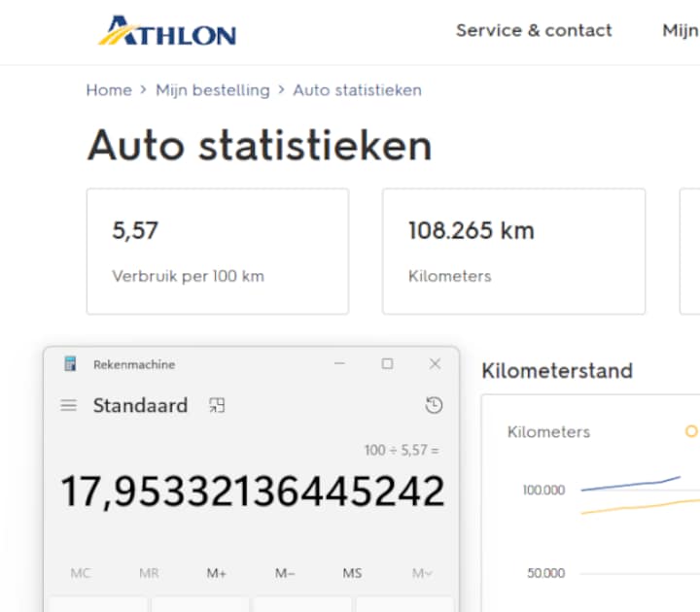Open the calculator hamburger navigation menu
The width and height of the screenshot is (700, 612).
click(x=68, y=405)
